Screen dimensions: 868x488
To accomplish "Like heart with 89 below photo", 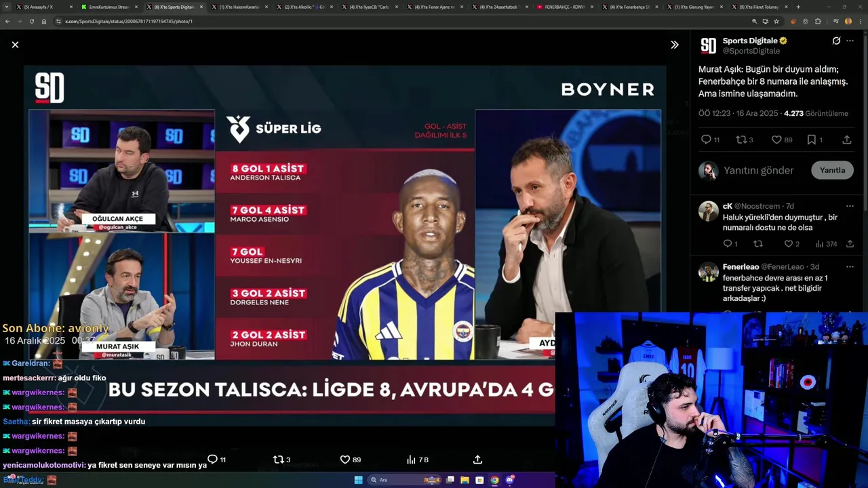I will [x=350, y=460].
